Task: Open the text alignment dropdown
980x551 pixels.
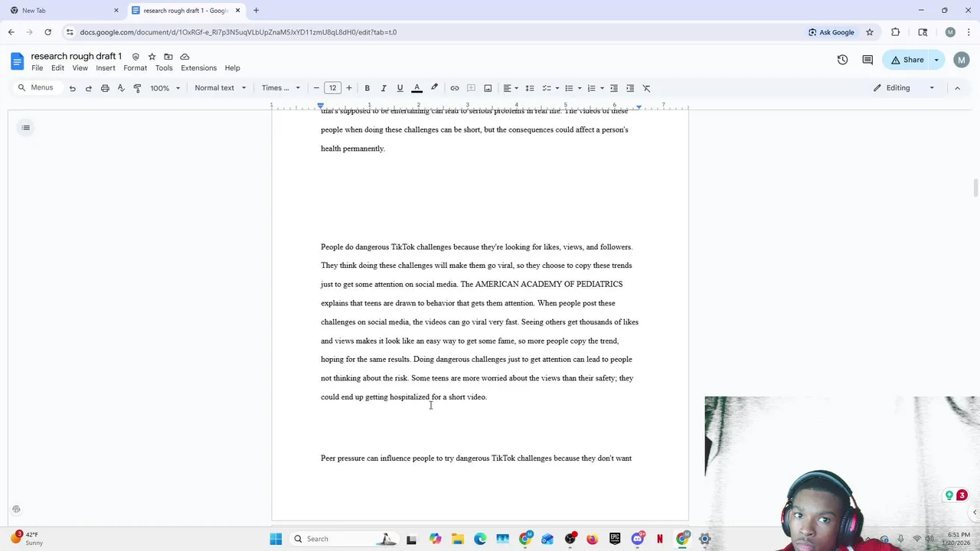Action: pyautogui.click(x=510, y=88)
